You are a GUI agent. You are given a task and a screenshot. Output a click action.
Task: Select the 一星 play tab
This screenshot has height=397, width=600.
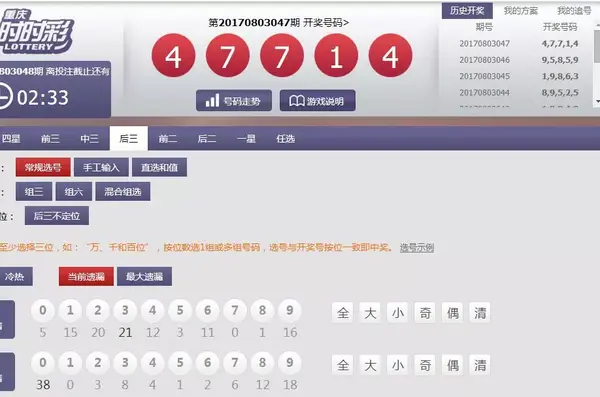(x=246, y=138)
